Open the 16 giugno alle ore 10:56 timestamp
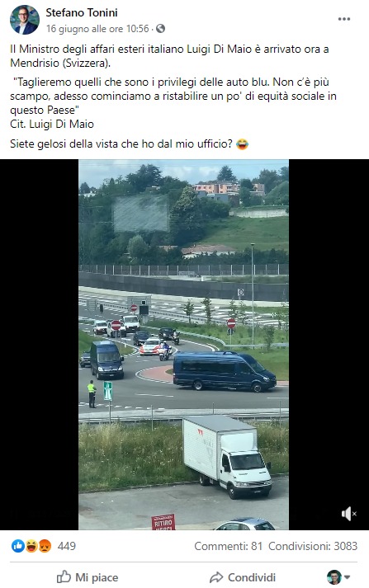The width and height of the screenshot is (369, 588). tap(97, 29)
